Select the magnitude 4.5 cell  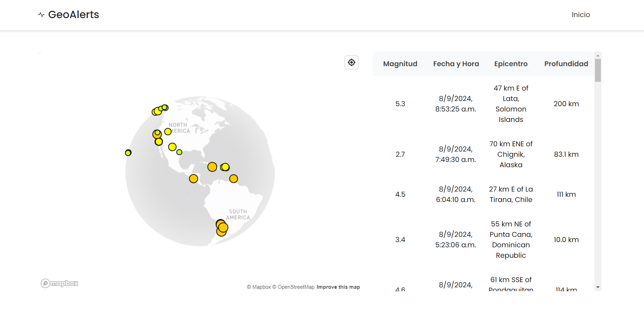[400, 194]
